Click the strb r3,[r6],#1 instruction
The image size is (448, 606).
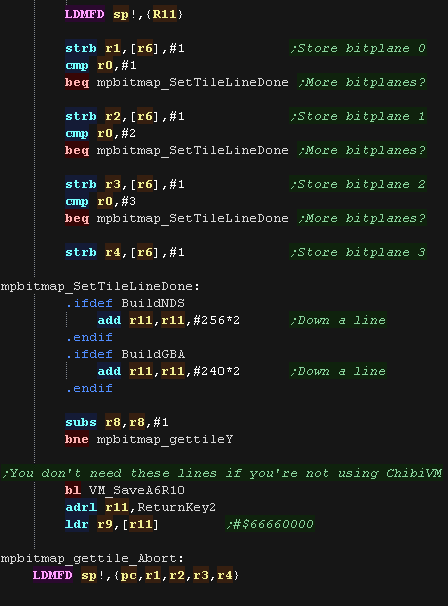tap(124, 184)
